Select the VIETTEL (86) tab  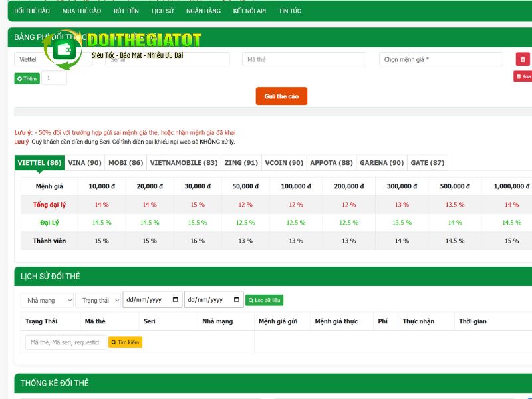(x=39, y=162)
